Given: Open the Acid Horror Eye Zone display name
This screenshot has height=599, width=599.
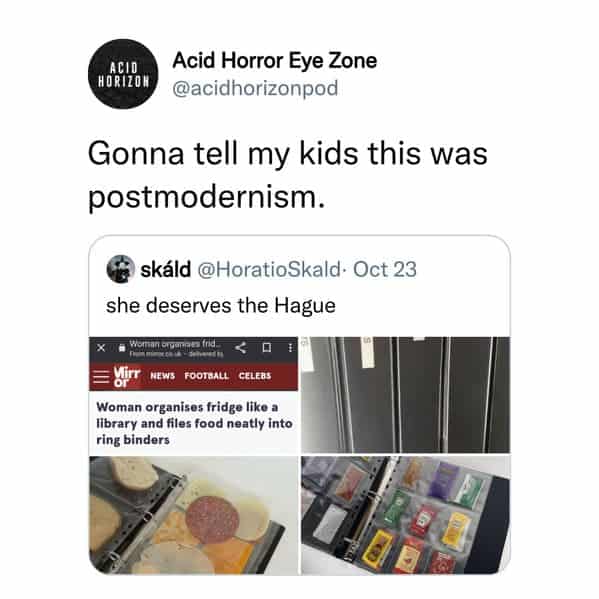Looking at the screenshot, I should click(274, 60).
